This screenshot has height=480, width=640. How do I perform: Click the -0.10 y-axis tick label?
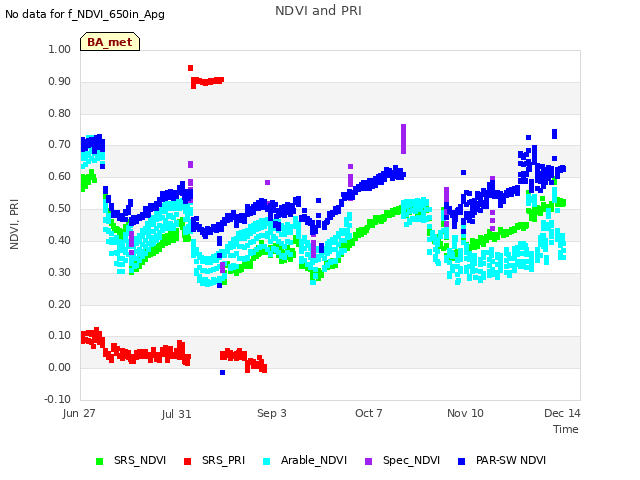(x=58, y=399)
